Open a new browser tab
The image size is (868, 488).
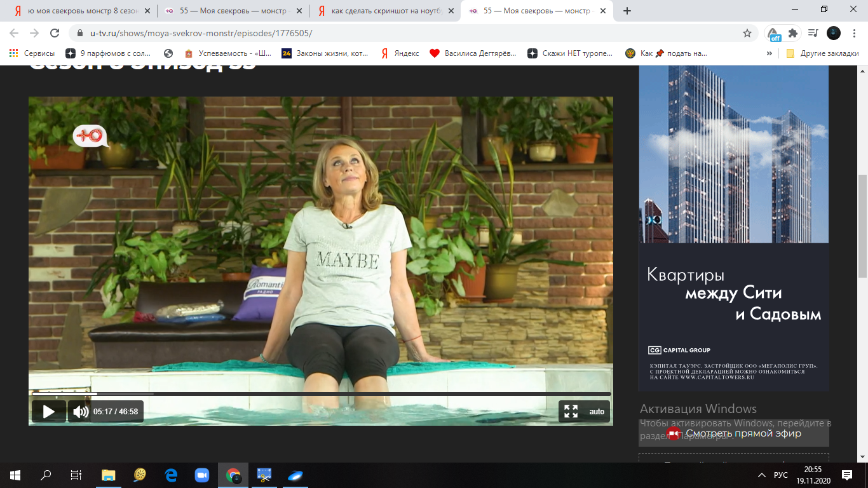[x=627, y=11]
